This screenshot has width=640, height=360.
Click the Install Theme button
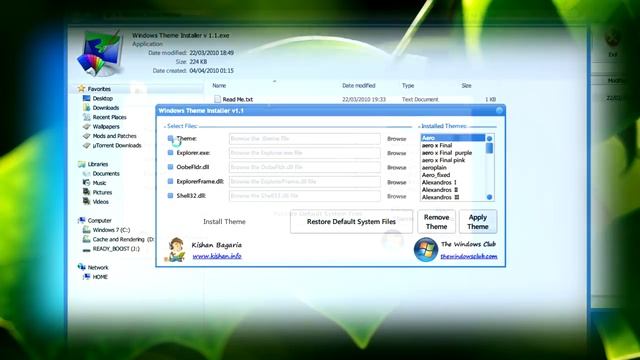click(x=224, y=222)
